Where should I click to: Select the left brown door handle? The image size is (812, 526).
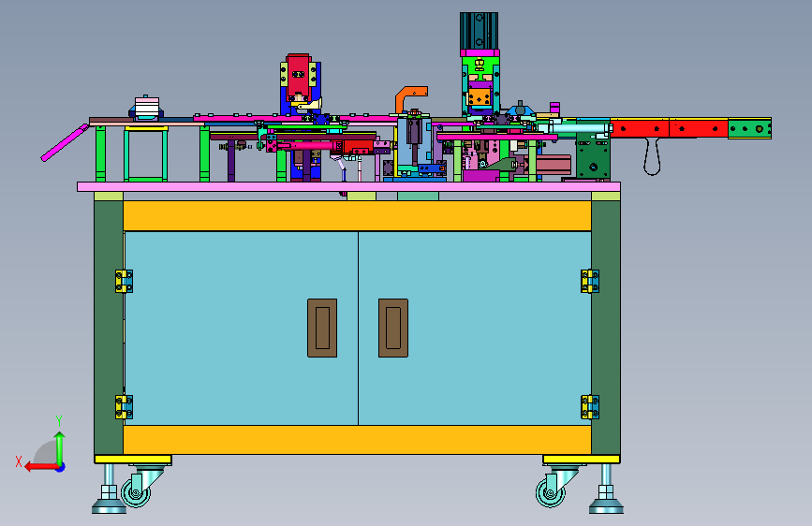[x=322, y=328]
